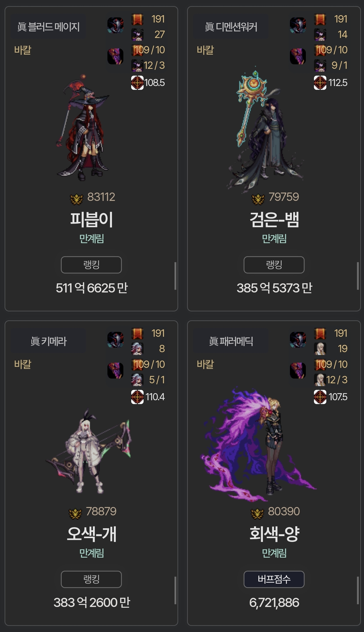Click the red banner icon beside 191 in 피븝이 card
The height and width of the screenshot is (632, 364).
(137, 19)
